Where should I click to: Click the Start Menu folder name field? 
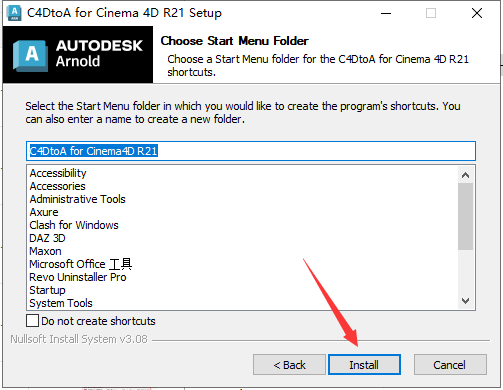251,151
